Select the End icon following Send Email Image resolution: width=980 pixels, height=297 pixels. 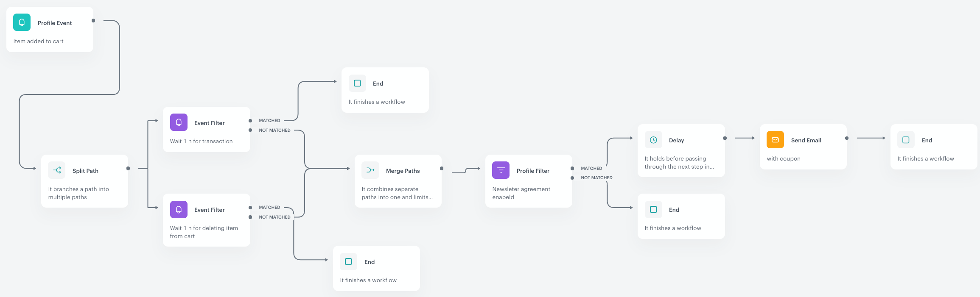[906, 140]
